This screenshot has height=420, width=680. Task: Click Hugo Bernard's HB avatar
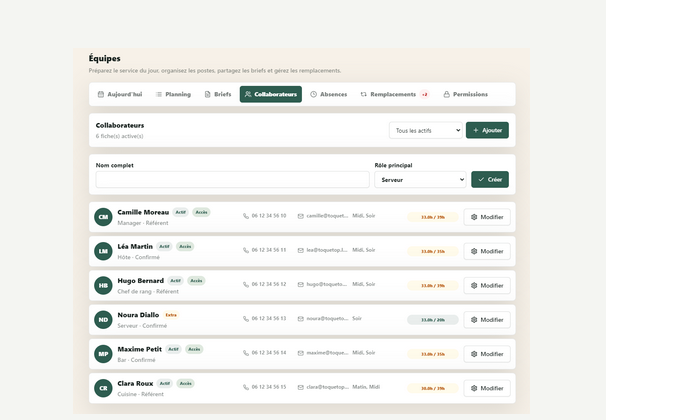click(103, 285)
